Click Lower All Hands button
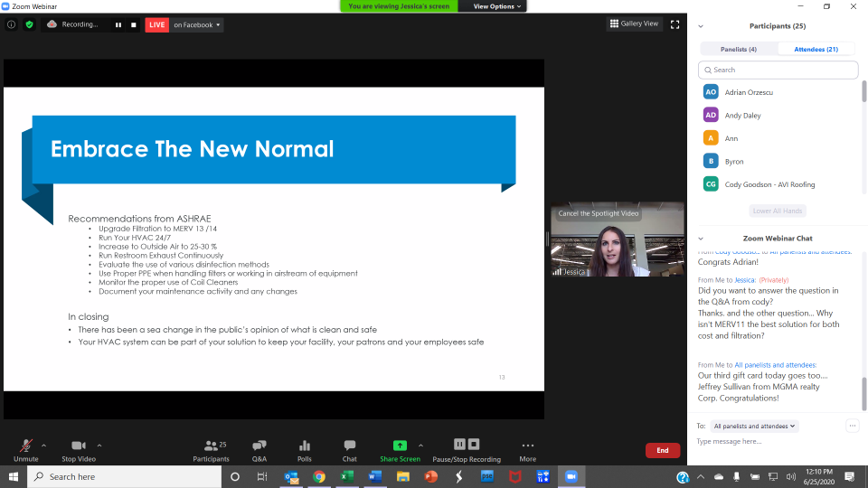The height and width of the screenshot is (488, 868). click(x=778, y=211)
